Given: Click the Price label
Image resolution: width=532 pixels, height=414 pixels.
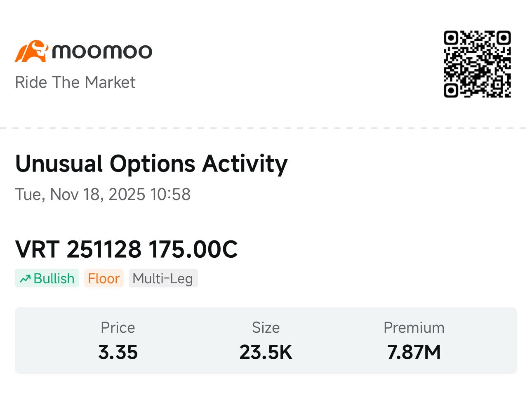Looking at the screenshot, I should (118, 327).
